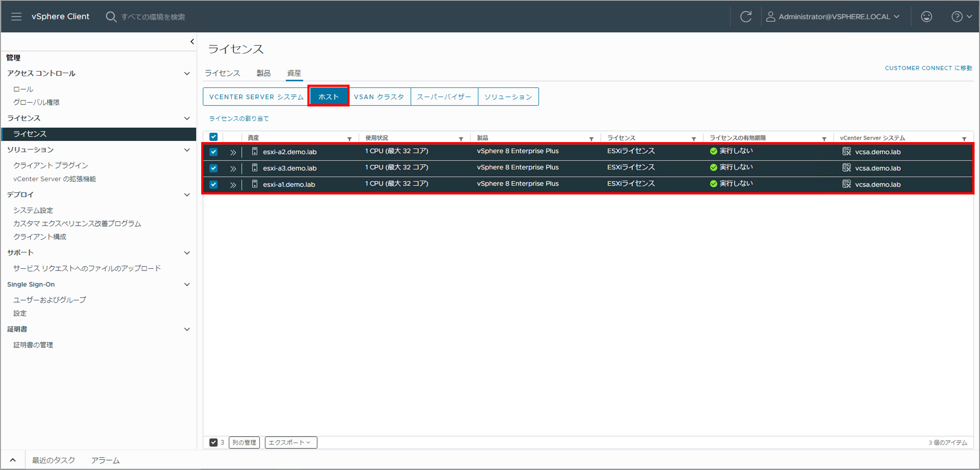This screenshot has width=980, height=470.
Task: Collapse the サポート sidebar section
Action: [x=187, y=253]
